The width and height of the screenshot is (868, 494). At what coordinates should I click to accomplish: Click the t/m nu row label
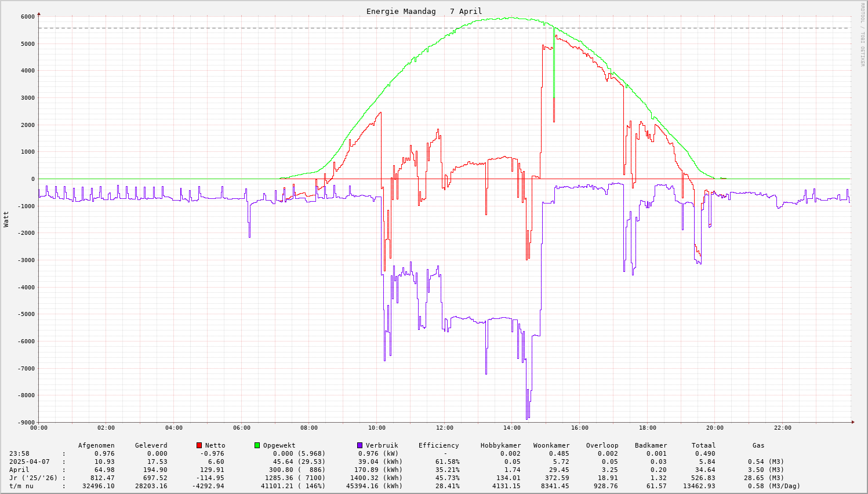pyautogui.click(x=21, y=486)
